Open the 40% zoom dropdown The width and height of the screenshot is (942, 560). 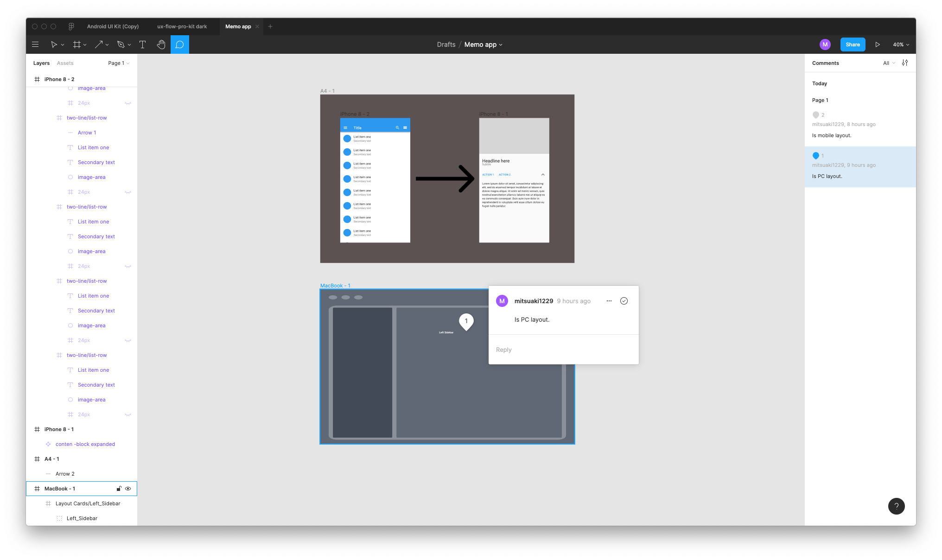(x=901, y=45)
